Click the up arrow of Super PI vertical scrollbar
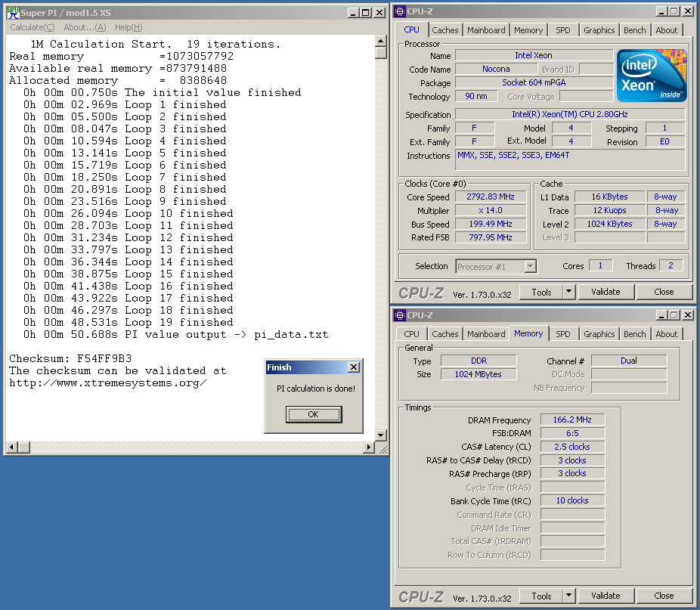The height and width of the screenshot is (610, 700). 381,41
